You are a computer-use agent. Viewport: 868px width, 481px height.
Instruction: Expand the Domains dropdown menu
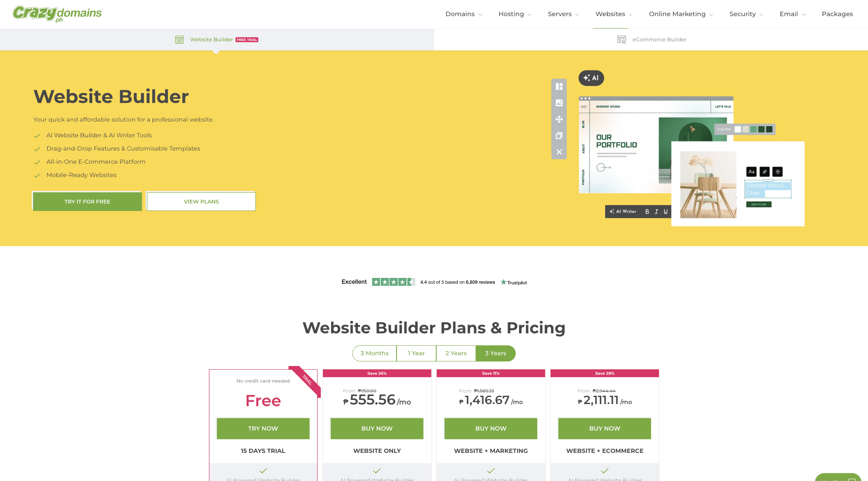pyautogui.click(x=464, y=14)
